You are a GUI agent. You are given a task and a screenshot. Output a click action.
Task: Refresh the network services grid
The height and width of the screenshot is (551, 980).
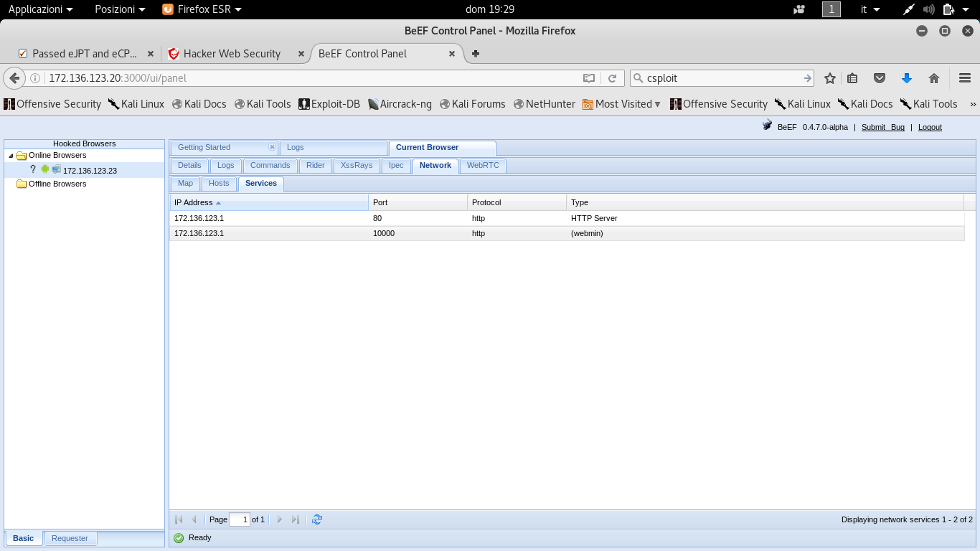click(x=317, y=519)
